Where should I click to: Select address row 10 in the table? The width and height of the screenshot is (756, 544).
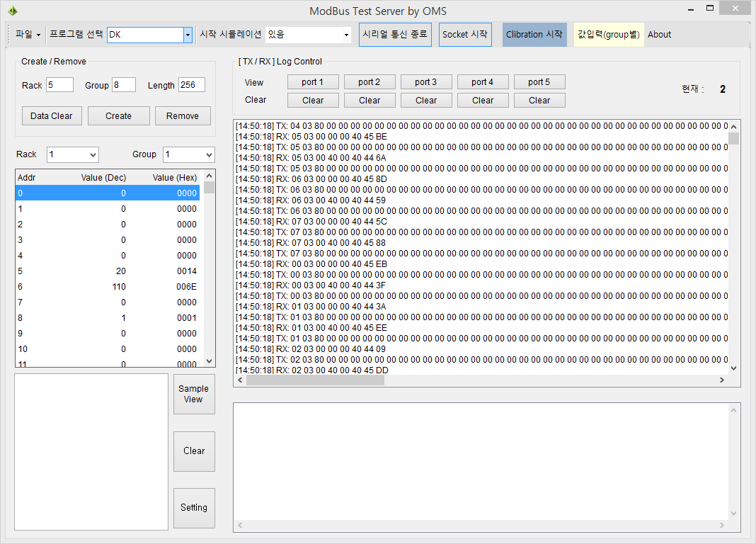tap(108, 349)
